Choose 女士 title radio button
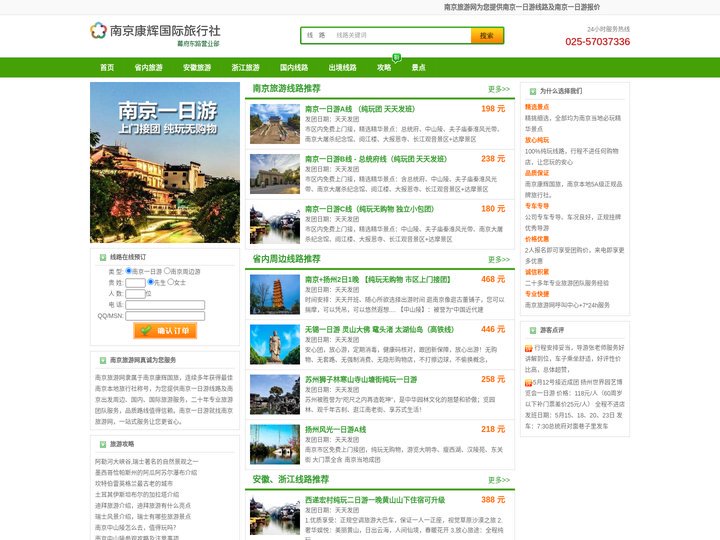The image size is (720, 540). point(171,282)
